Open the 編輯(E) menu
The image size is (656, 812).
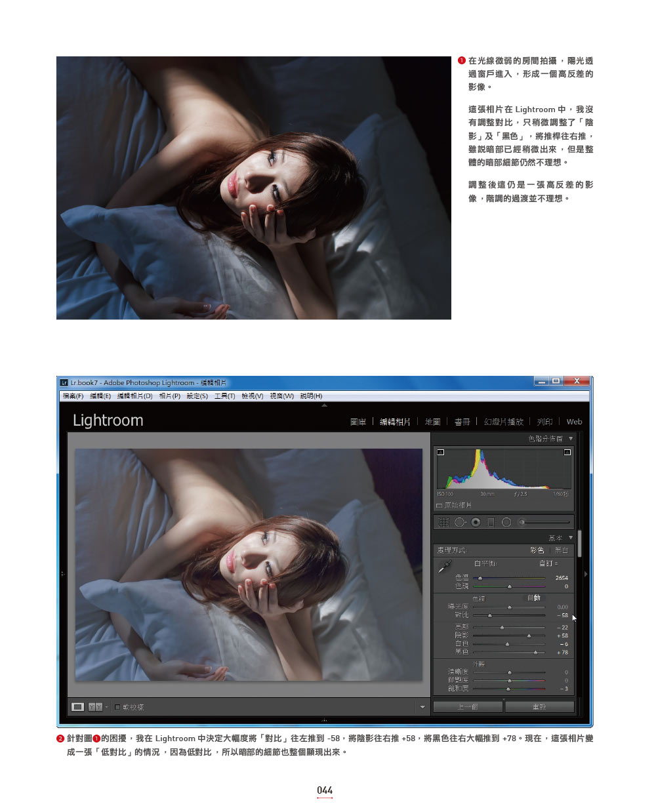(x=100, y=396)
